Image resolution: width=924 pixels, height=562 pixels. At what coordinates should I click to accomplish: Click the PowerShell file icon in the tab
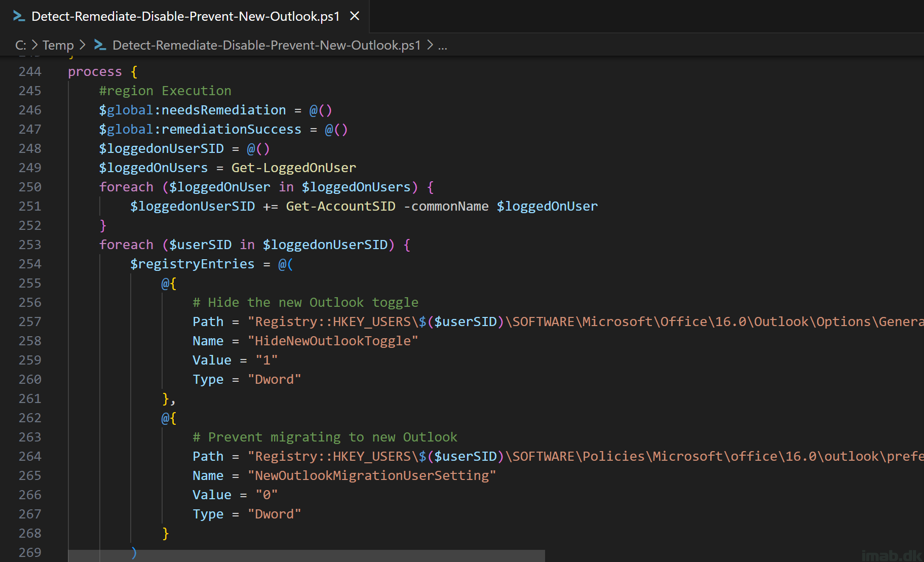click(19, 16)
